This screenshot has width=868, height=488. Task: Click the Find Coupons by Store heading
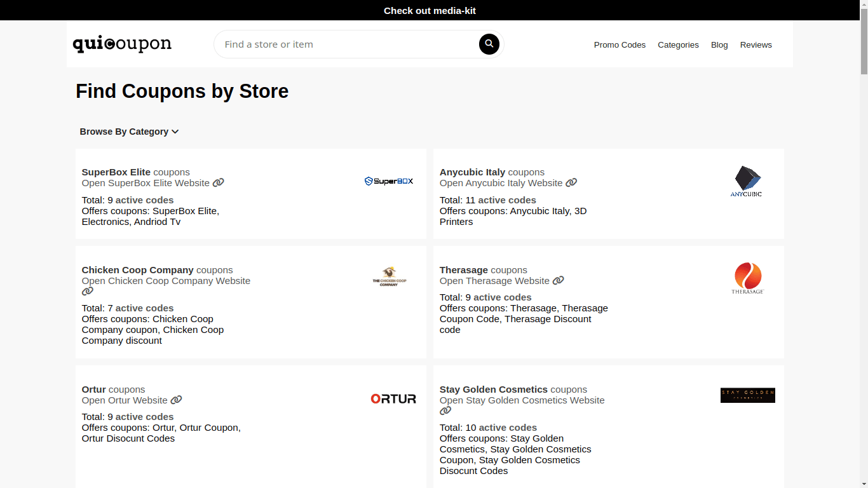[x=182, y=91]
